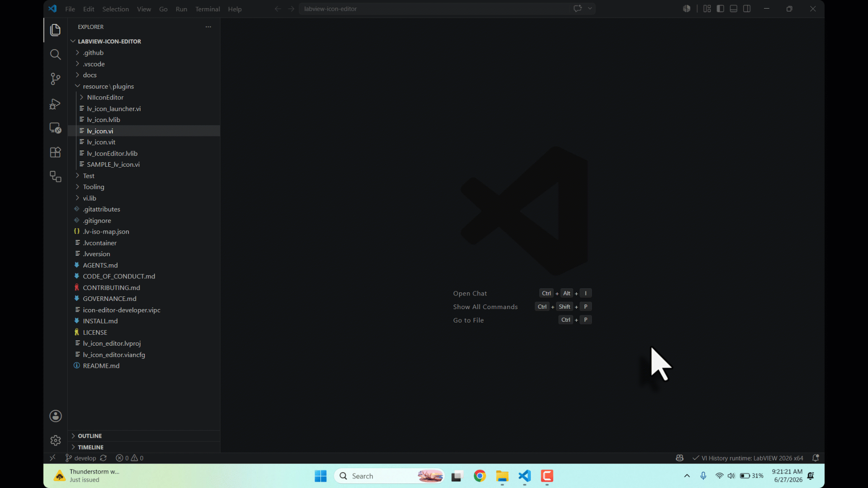Open the chat icon in title bar
Viewport: 868px width, 488px height.
(577, 9)
